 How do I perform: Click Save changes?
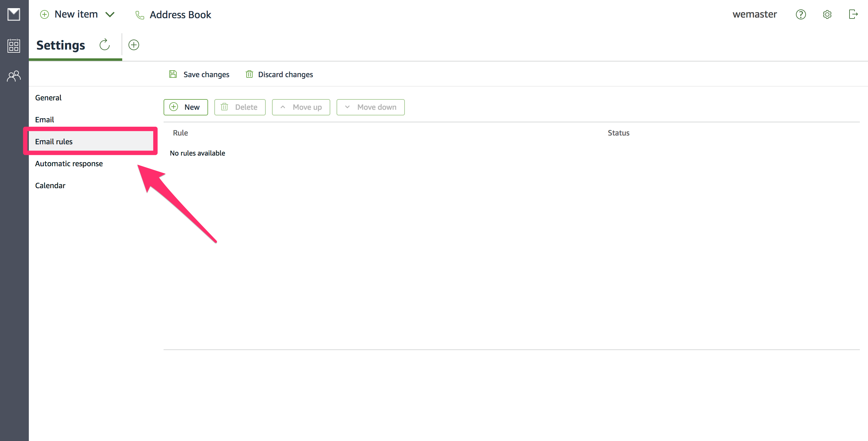199,75
